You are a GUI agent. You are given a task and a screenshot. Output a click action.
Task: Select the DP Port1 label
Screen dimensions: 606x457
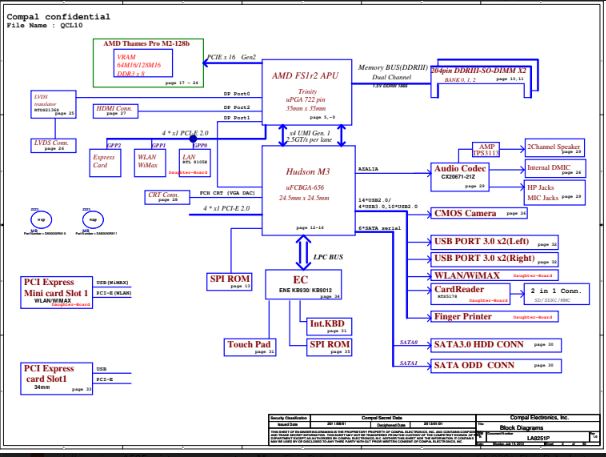[x=237, y=118]
